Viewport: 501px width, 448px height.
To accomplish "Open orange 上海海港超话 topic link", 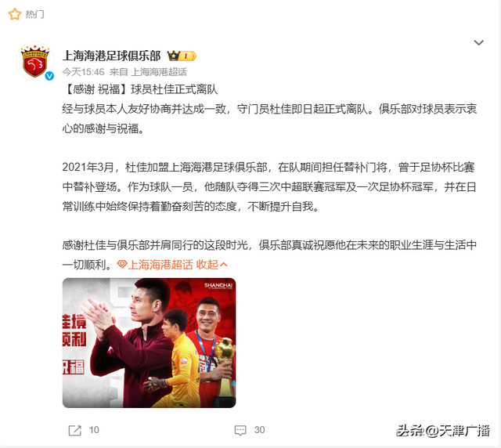I will tap(160, 265).
